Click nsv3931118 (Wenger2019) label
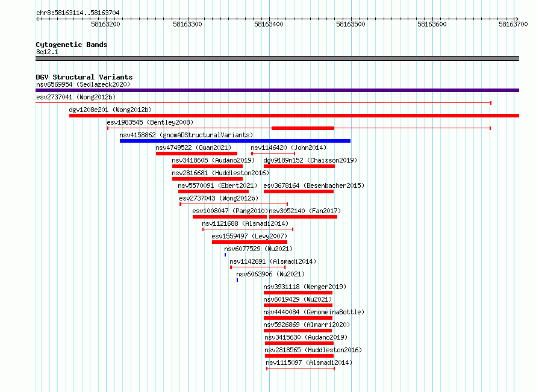 [305, 287]
